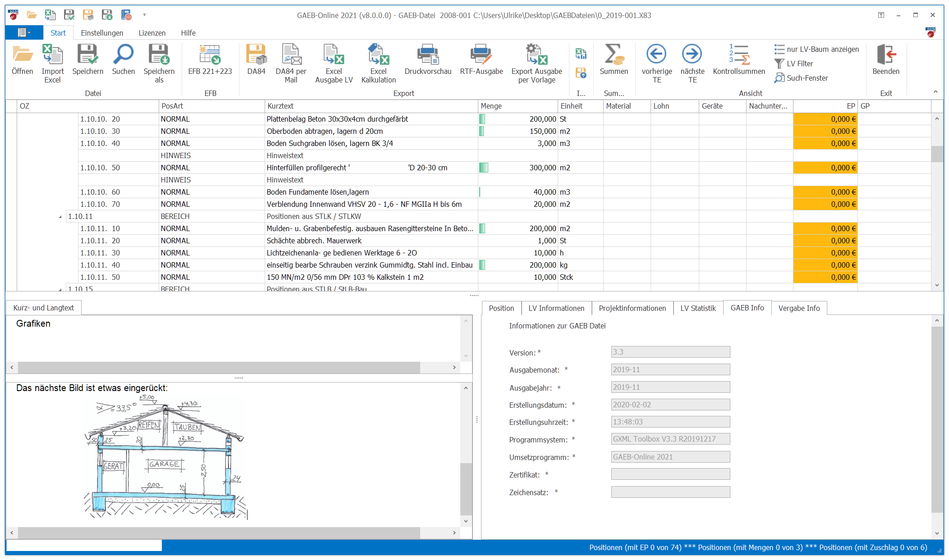Switch to the Start ribbon tab
The image size is (949, 560).
tap(58, 33)
